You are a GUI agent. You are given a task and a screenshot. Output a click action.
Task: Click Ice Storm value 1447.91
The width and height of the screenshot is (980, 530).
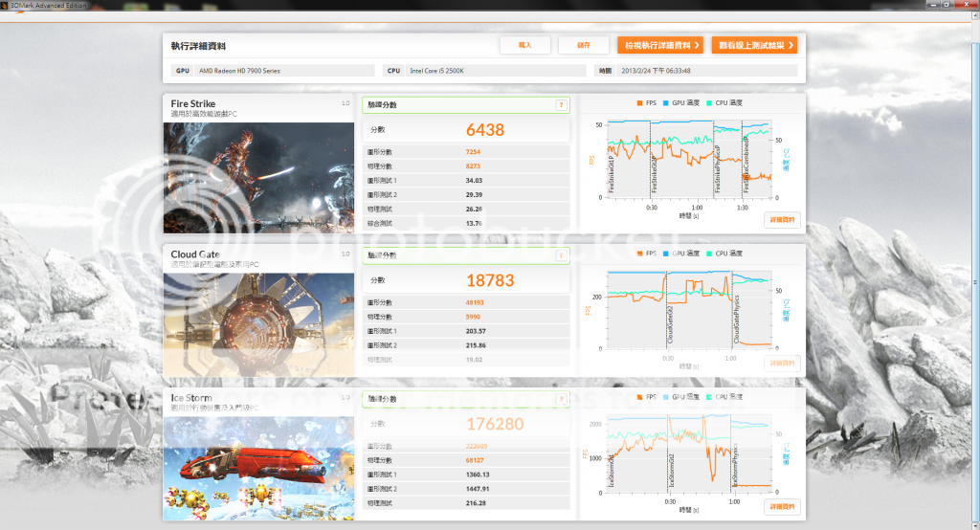pyautogui.click(x=478, y=490)
